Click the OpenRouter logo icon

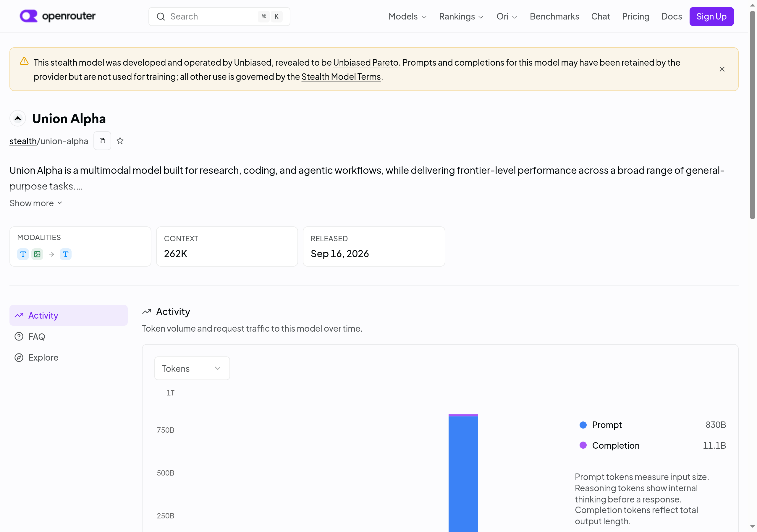29,16
